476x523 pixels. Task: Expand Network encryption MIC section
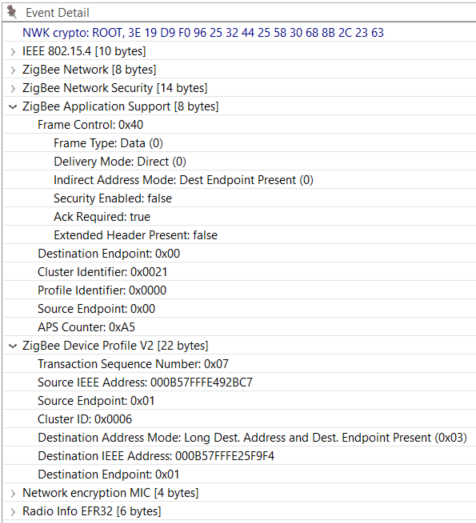[13, 493]
